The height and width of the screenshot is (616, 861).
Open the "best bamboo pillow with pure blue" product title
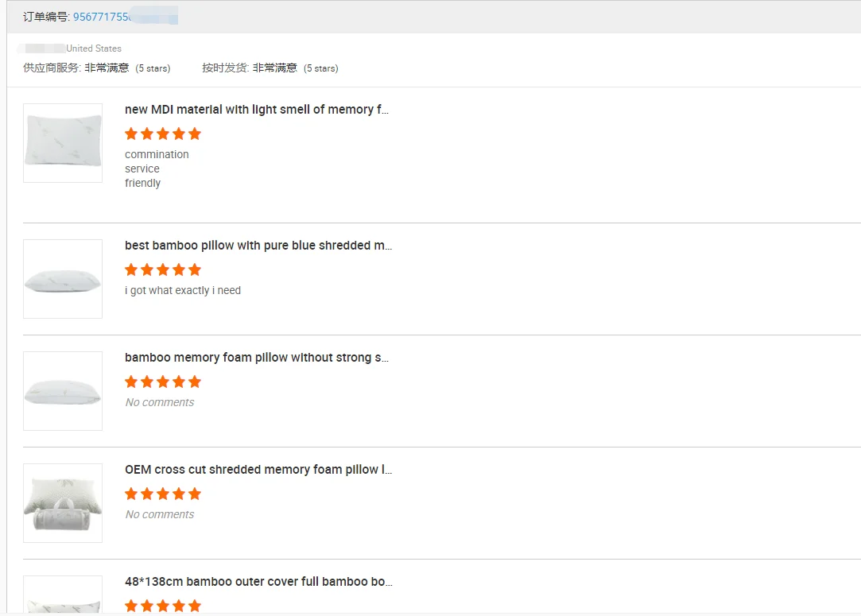(x=258, y=246)
